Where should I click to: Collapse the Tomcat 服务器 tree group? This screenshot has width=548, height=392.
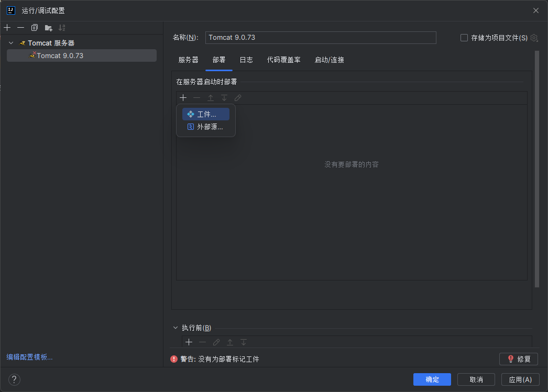[11, 43]
